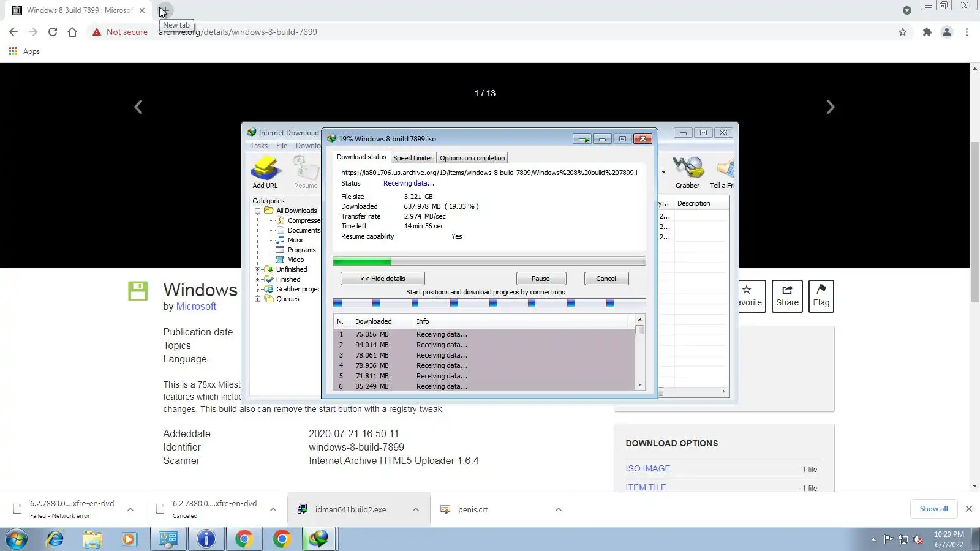Image resolution: width=980 pixels, height=551 pixels.
Task: Open the File menu in IDM
Action: tap(282, 146)
